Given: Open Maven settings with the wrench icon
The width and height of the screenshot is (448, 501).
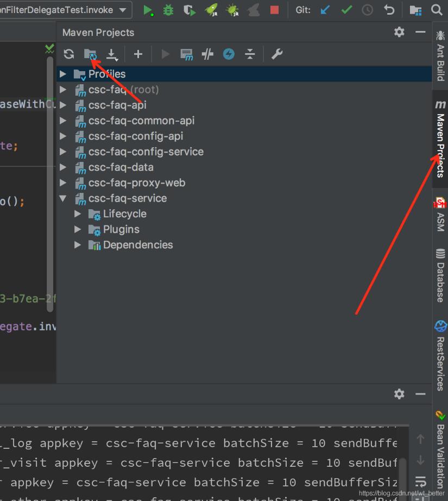Looking at the screenshot, I should coord(277,54).
